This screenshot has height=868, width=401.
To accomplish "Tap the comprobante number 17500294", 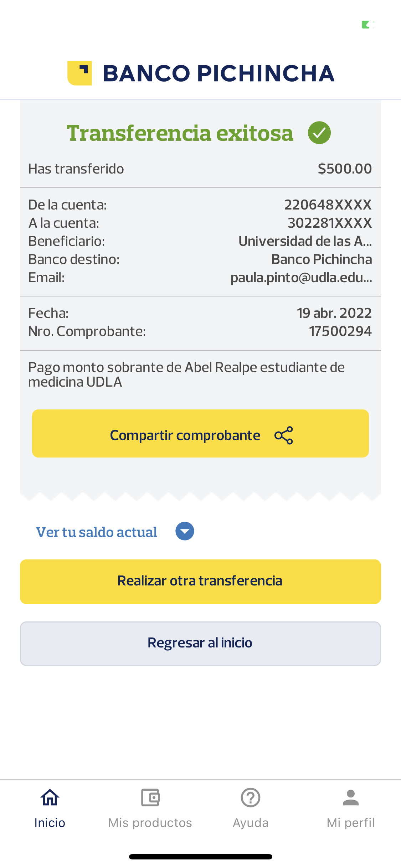I will (x=340, y=331).
